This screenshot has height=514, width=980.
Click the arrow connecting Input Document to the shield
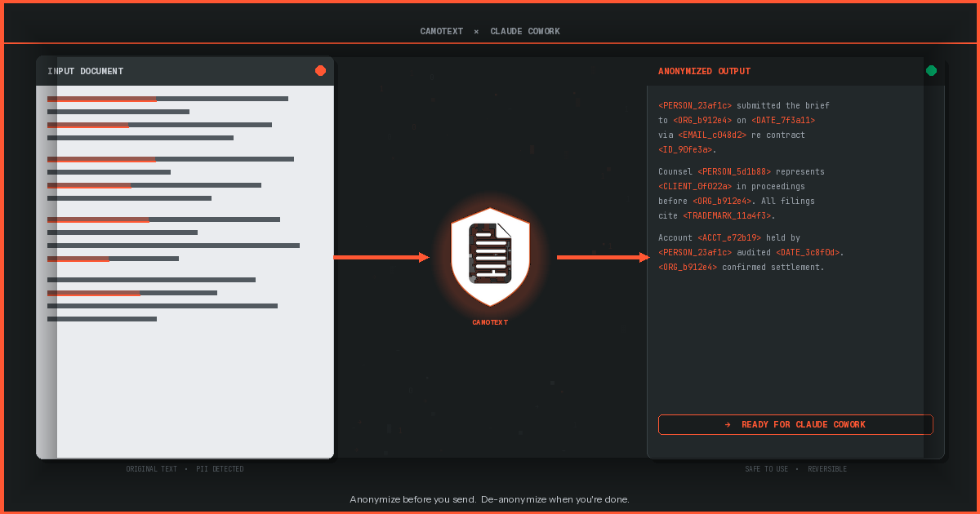tap(380, 257)
